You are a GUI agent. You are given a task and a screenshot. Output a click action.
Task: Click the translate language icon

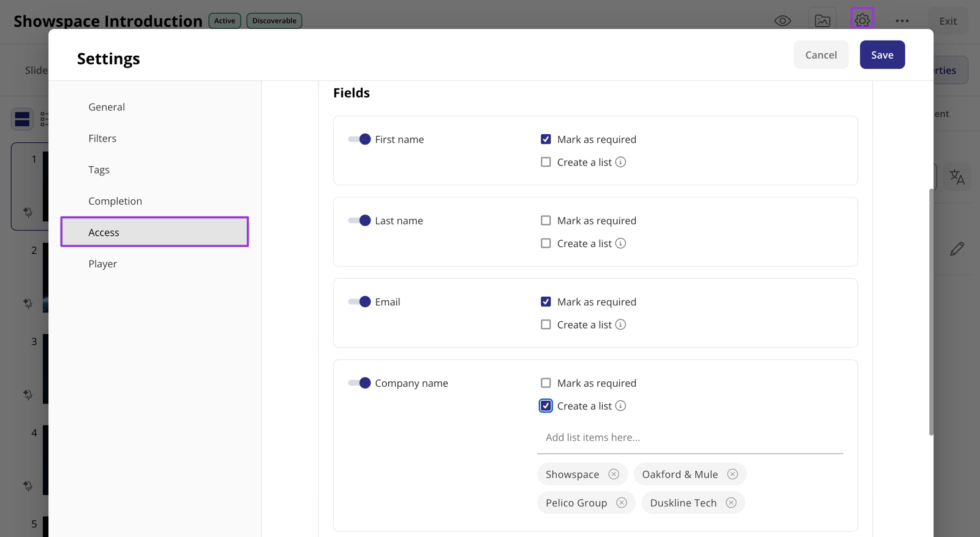click(957, 177)
